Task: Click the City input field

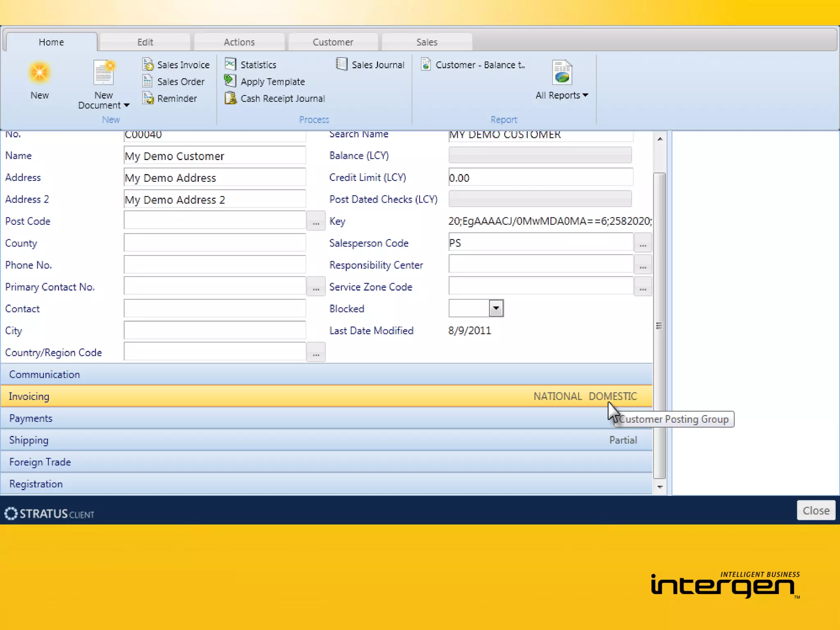Action: click(x=215, y=330)
